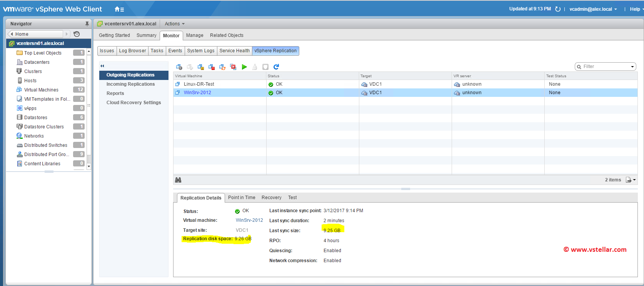This screenshot has height=286, width=644.
Task: Click the configure replication gear icon
Action: coord(179,67)
